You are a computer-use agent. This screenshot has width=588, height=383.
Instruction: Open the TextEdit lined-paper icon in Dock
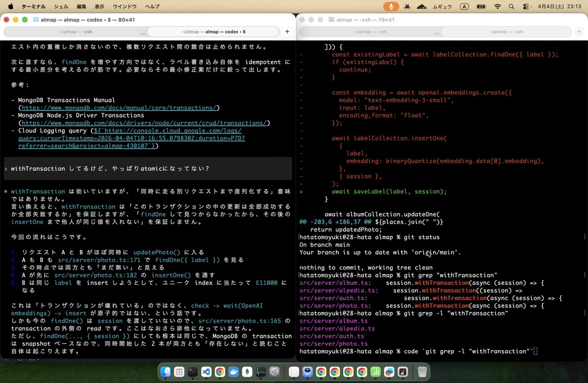[x=294, y=372]
